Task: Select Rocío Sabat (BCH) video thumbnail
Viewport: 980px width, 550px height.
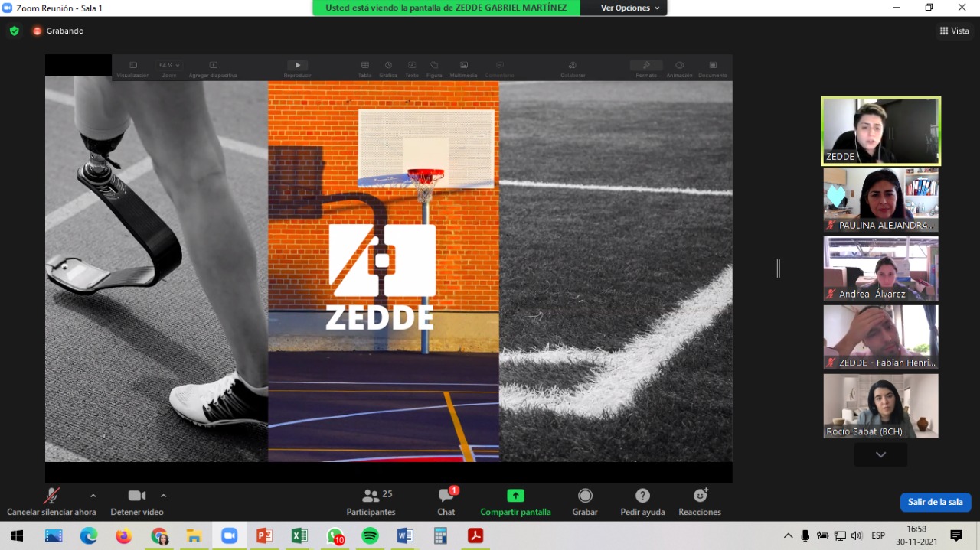Action: (880, 406)
